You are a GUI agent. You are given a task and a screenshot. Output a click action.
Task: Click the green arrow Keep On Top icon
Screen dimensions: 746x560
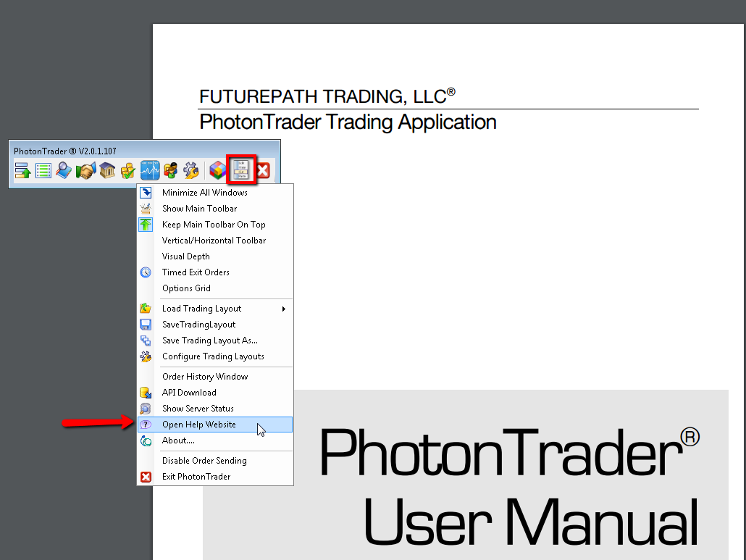click(146, 225)
